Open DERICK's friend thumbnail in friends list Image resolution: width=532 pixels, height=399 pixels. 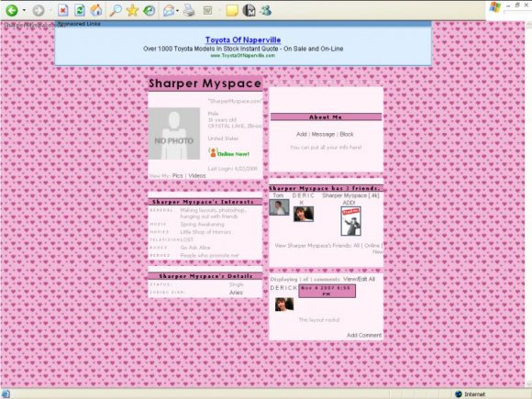click(304, 214)
